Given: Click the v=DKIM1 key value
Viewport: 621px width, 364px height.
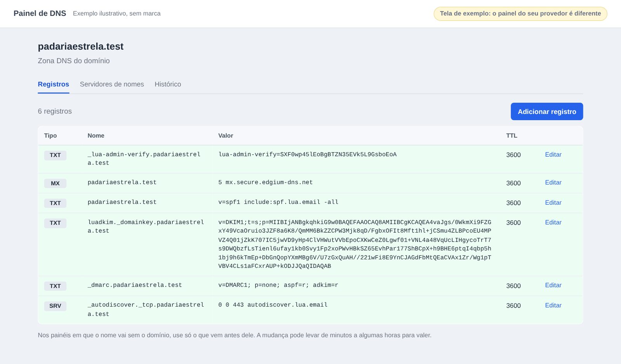Looking at the screenshot, I should point(355,244).
